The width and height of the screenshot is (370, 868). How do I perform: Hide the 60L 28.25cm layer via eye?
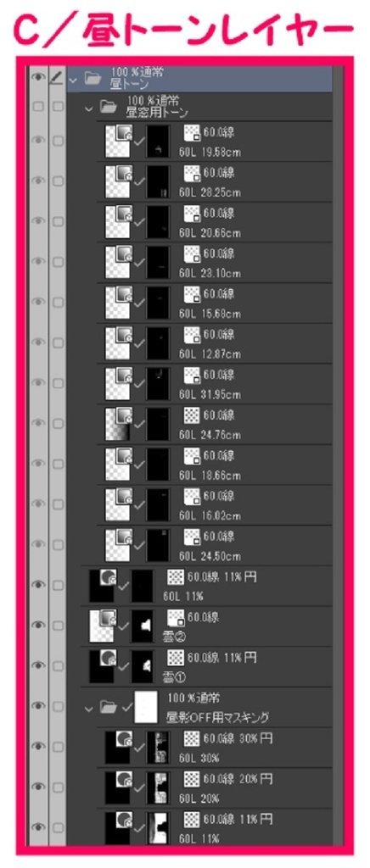[38, 181]
